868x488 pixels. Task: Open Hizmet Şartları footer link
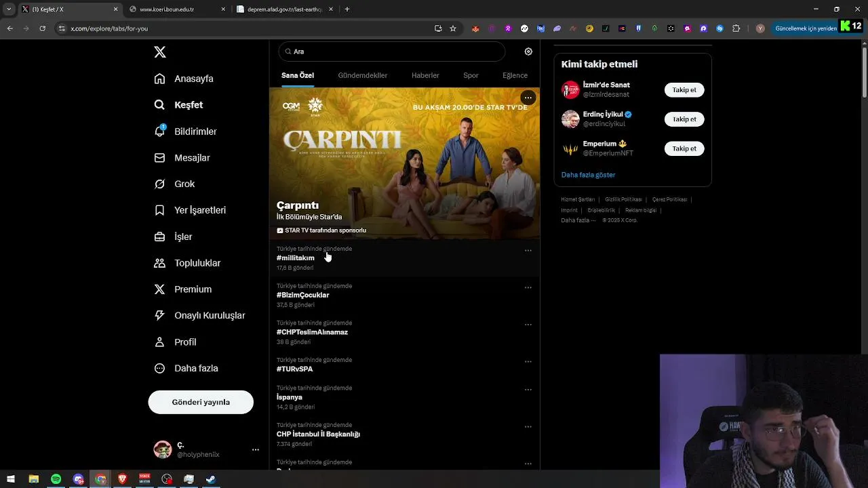click(578, 199)
